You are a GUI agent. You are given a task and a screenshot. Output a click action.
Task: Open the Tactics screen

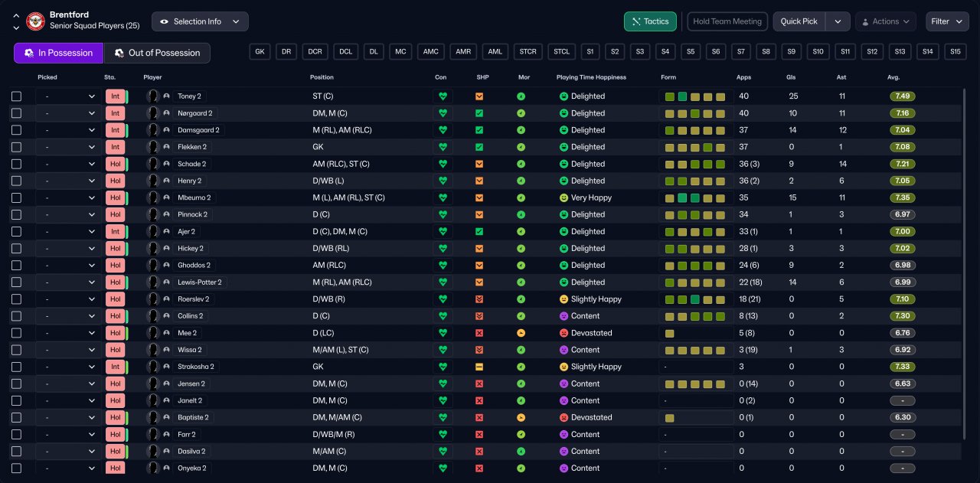coord(650,21)
